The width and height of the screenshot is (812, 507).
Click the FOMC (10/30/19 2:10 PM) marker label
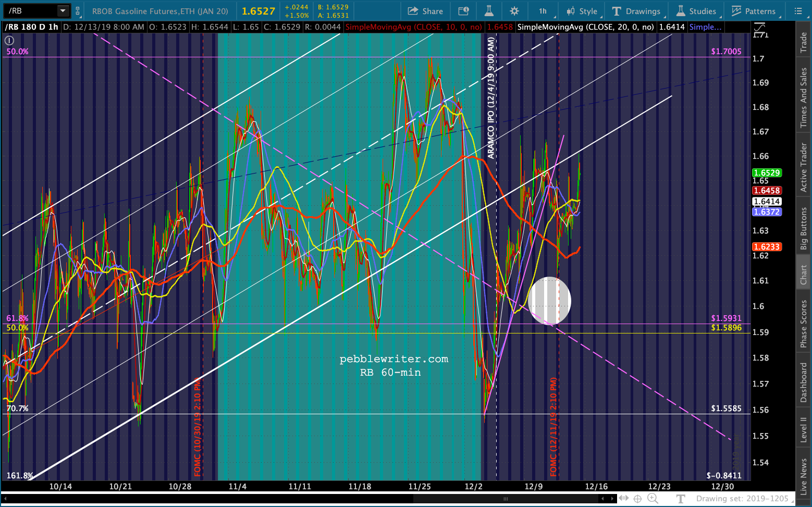(x=198, y=426)
